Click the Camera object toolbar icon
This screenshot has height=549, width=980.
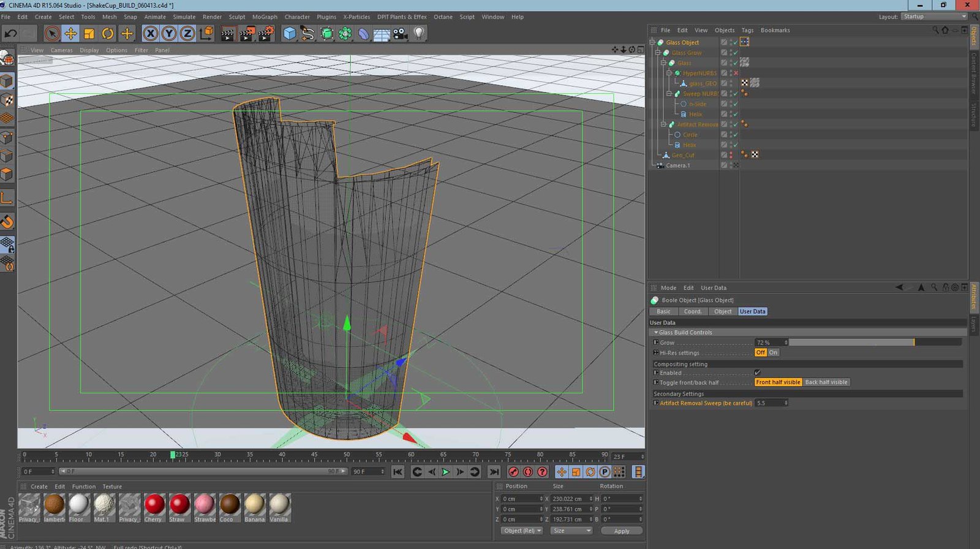click(x=401, y=34)
